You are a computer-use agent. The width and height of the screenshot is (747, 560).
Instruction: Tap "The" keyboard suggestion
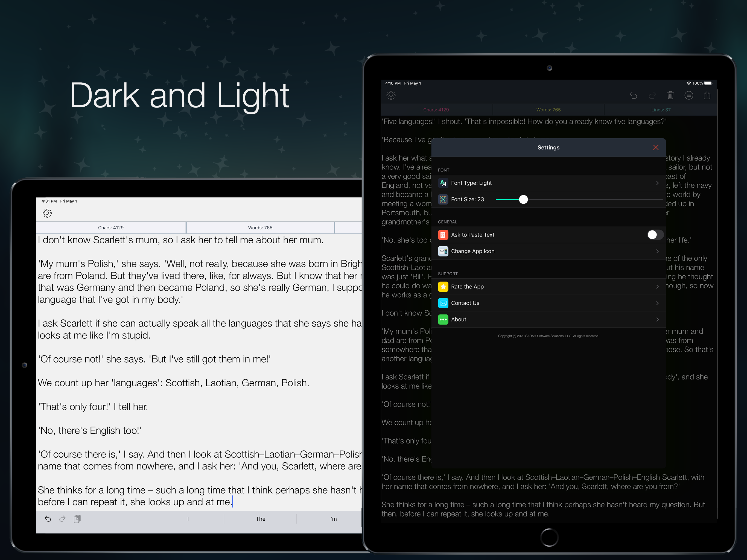coord(260,519)
